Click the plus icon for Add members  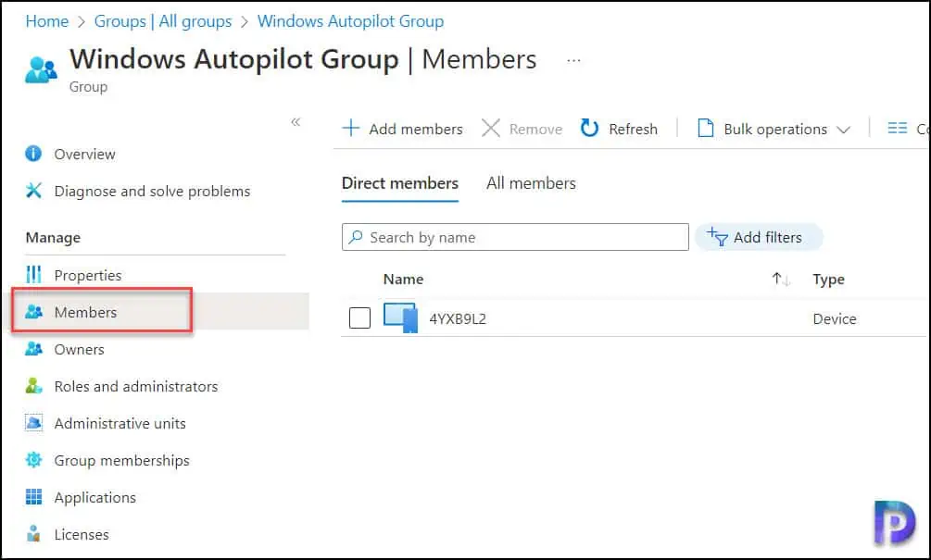click(x=351, y=128)
